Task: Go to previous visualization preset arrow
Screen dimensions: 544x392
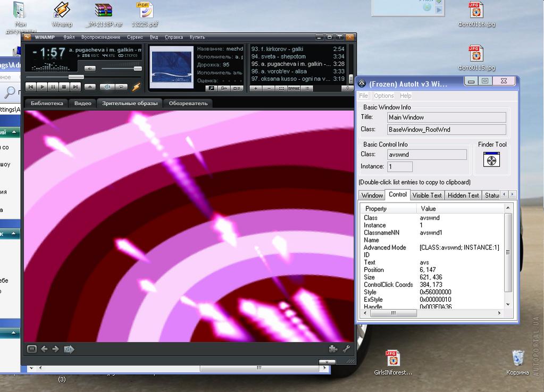Action: [44, 349]
